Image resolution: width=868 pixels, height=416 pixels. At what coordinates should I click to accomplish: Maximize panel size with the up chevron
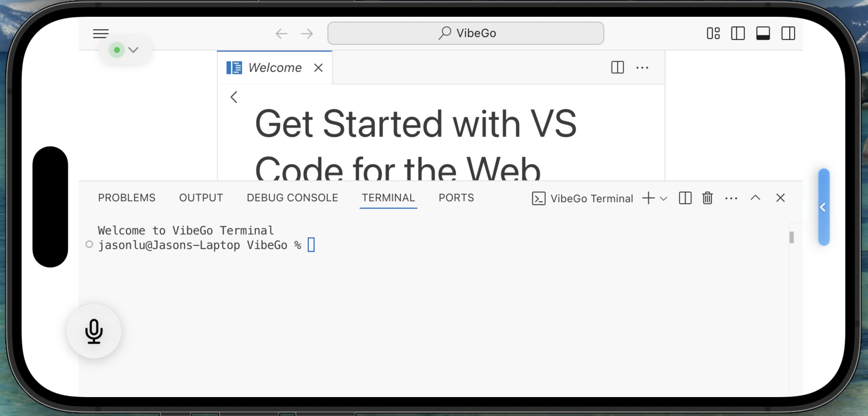click(x=755, y=198)
